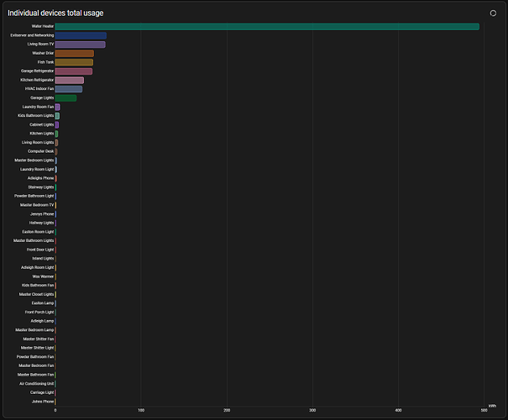Click the 'Master Bedroom Lights' label
508x420 pixels.
(x=34, y=160)
